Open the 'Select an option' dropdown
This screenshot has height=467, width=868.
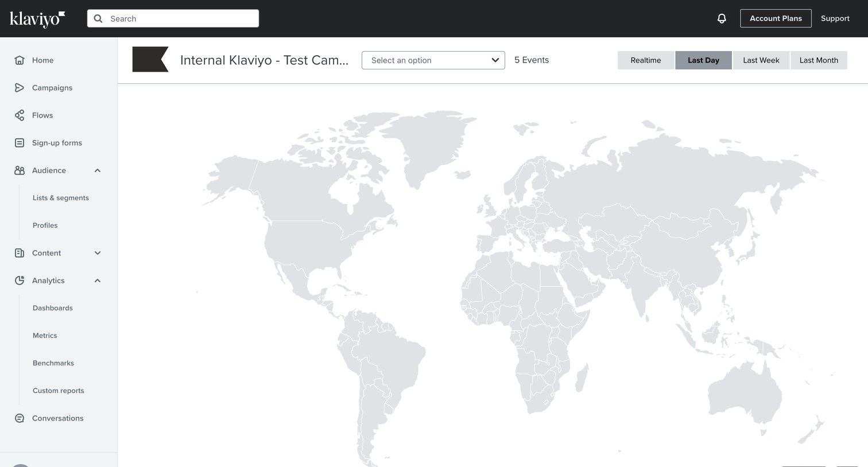(433, 60)
